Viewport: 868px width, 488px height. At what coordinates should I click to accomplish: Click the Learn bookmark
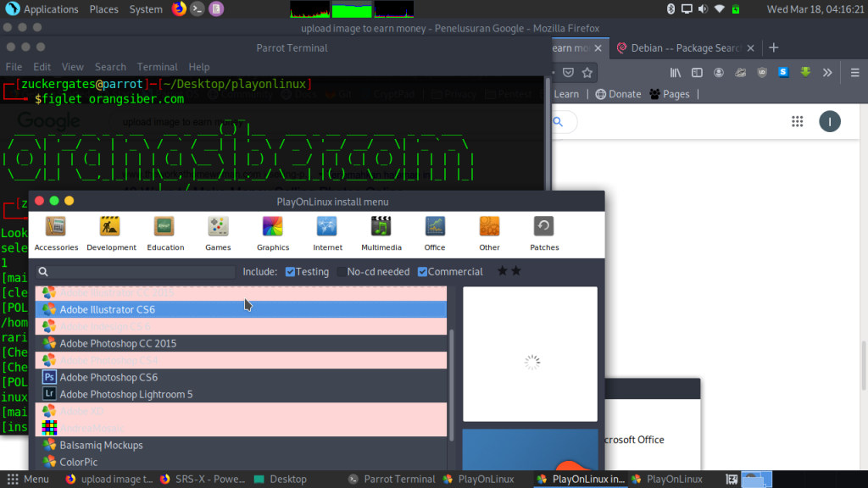[x=566, y=94]
